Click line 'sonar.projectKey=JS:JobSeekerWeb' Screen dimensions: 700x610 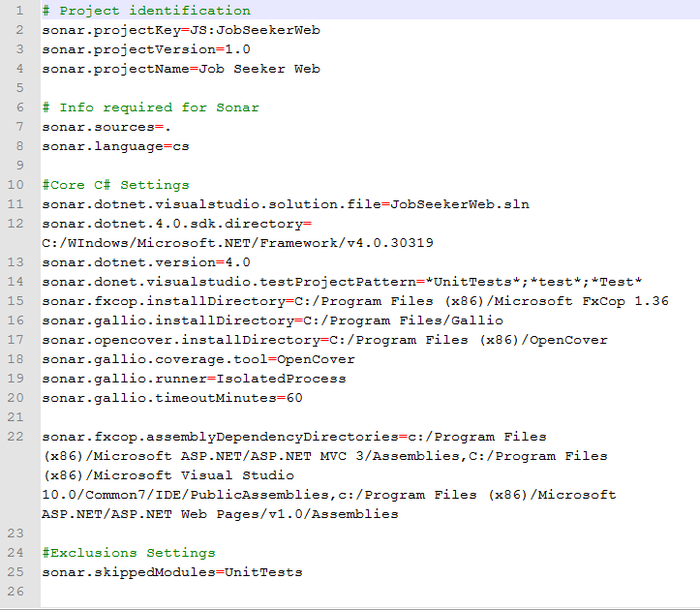pyautogui.click(x=181, y=30)
